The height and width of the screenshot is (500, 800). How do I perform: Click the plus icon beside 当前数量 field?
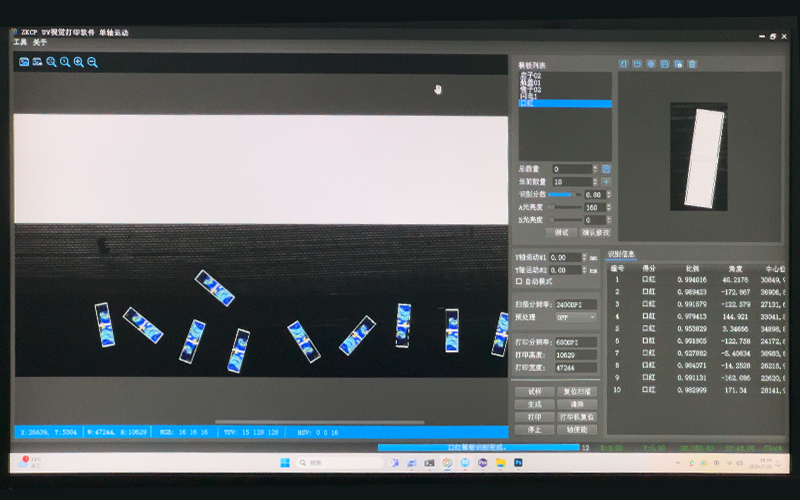point(606,182)
